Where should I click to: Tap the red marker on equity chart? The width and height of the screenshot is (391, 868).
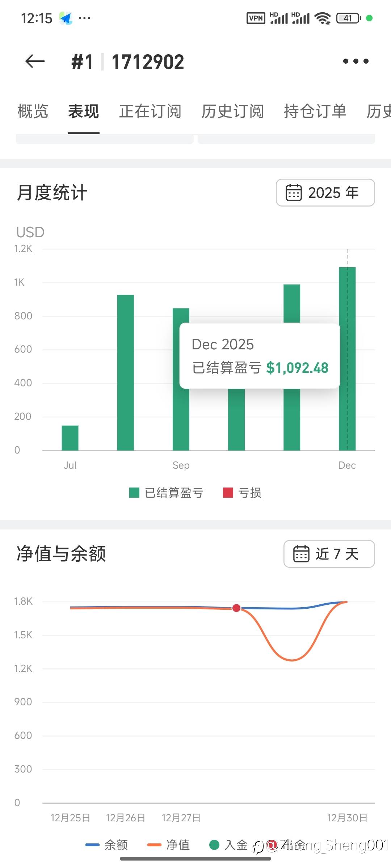tap(236, 608)
